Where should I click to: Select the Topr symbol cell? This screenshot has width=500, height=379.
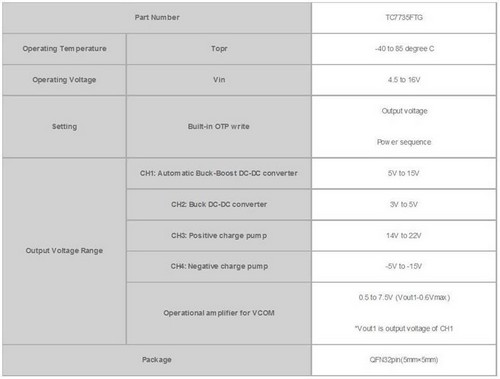point(219,49)
